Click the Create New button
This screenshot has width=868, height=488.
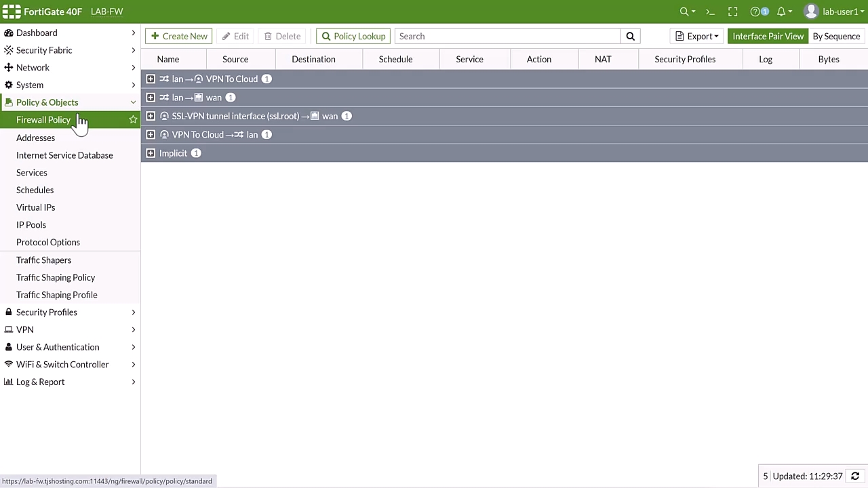(x=179, y=37)
